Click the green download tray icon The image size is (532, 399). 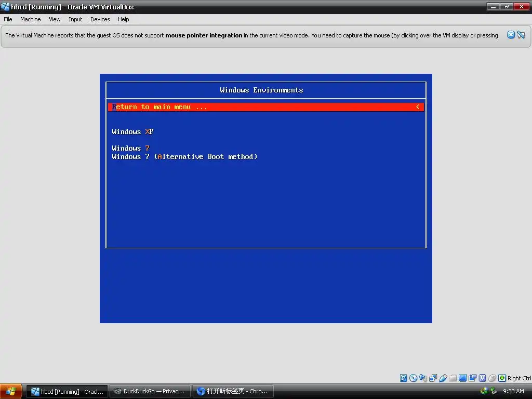pyautogui.click(x=494, y=391)
